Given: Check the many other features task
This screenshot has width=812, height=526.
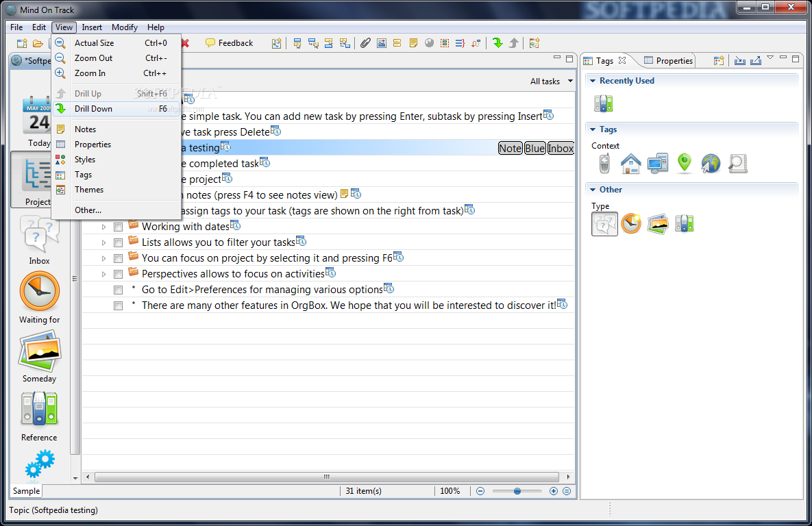Looking at the screenshot, I should pos(118,306).
